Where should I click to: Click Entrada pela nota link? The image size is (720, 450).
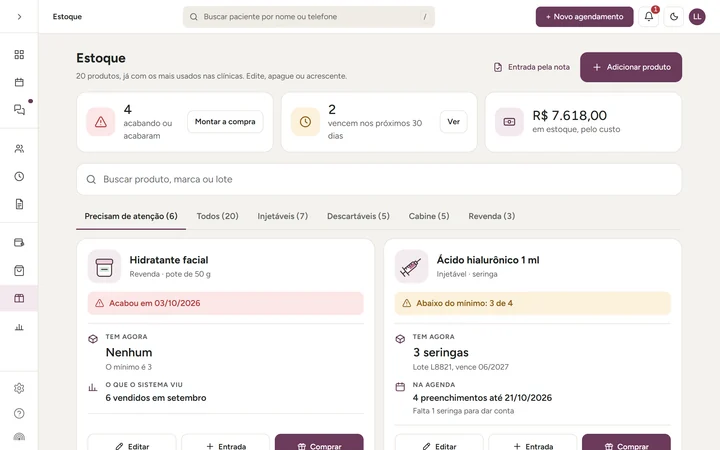[x=532, y=67]
